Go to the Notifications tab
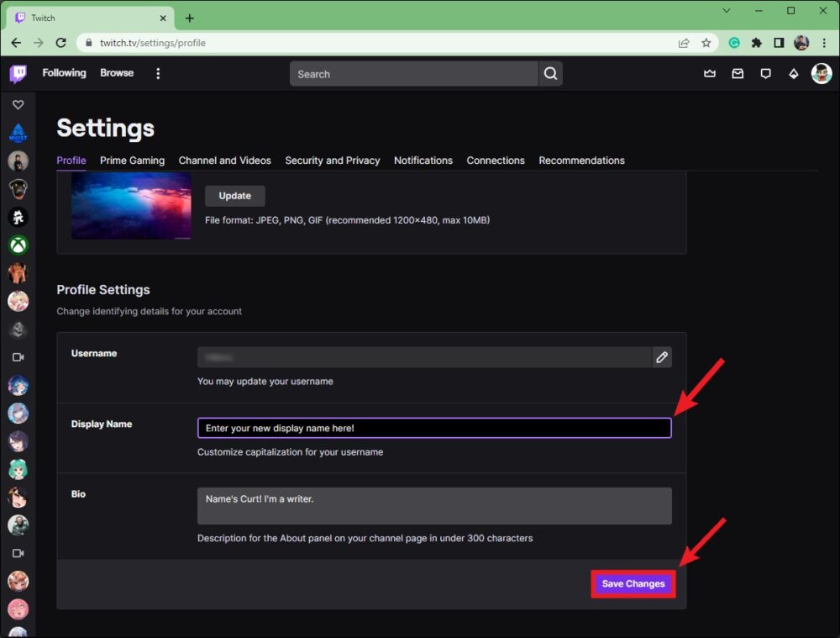The height and width of the screenshot is (638, 840). (x=423, y=161)
